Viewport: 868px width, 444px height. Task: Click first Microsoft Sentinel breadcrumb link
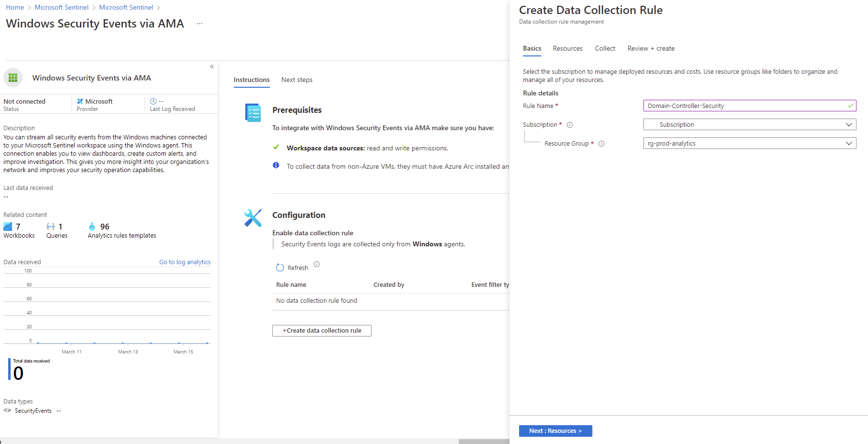click(62, 7)
